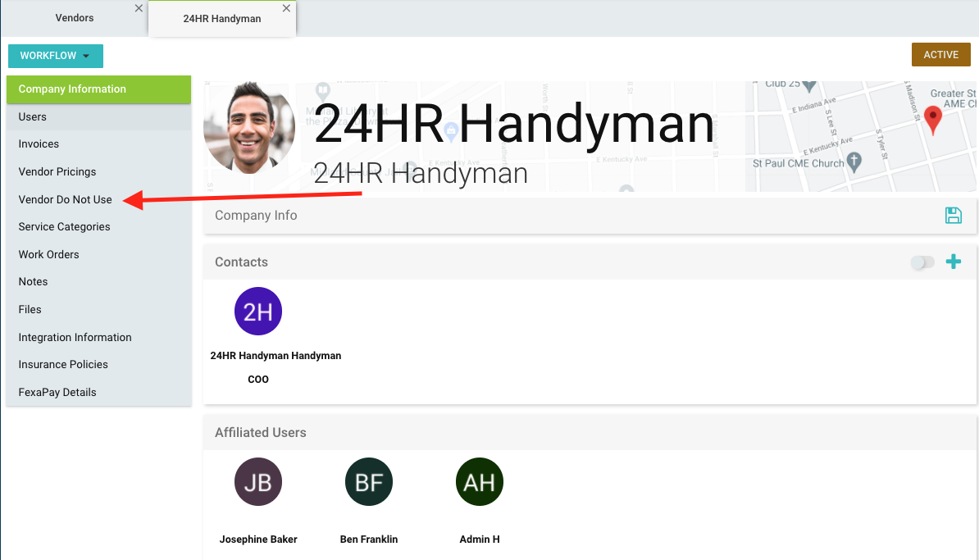979x560 pixels.
Task: Click the 2H contact avatar
Action: 258,312
